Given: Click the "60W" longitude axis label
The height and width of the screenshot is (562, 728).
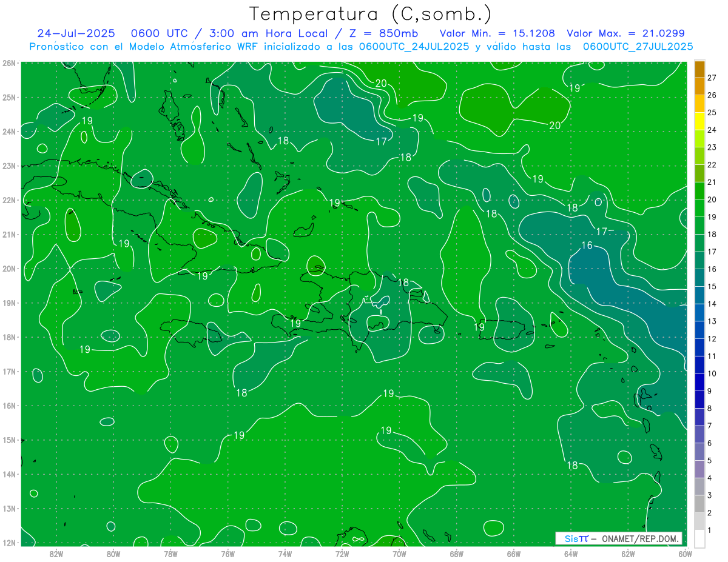Looking at the screenshot, I should tap(685, 554).
